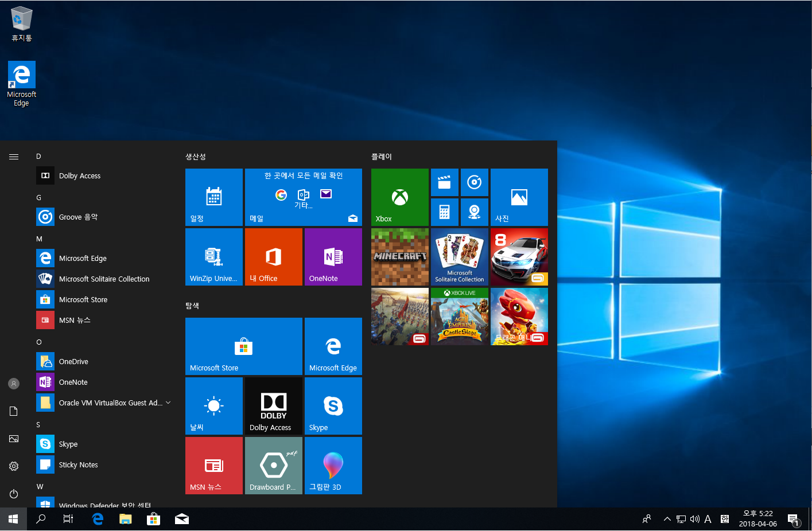Open Documents from Start sidebar
Viewport: 812px width, 531px height.
pyautogui.click(x=14, y=411)
